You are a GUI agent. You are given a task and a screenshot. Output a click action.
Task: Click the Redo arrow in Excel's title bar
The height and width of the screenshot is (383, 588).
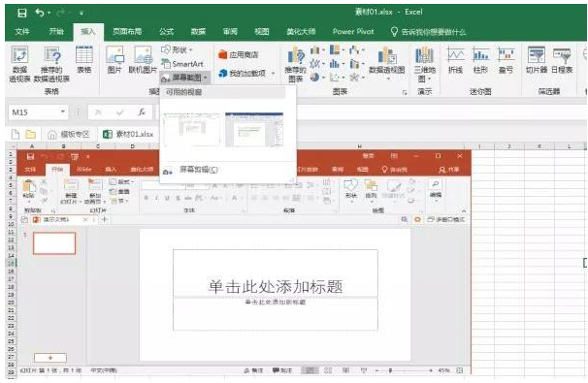point(61,14)
